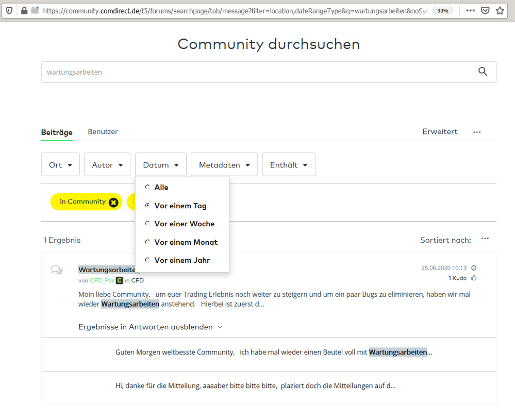The height and width of the screenshot is (420, 515).
Task: Open the Pocket save icon in address bar
Action: (x=485, y=10)
